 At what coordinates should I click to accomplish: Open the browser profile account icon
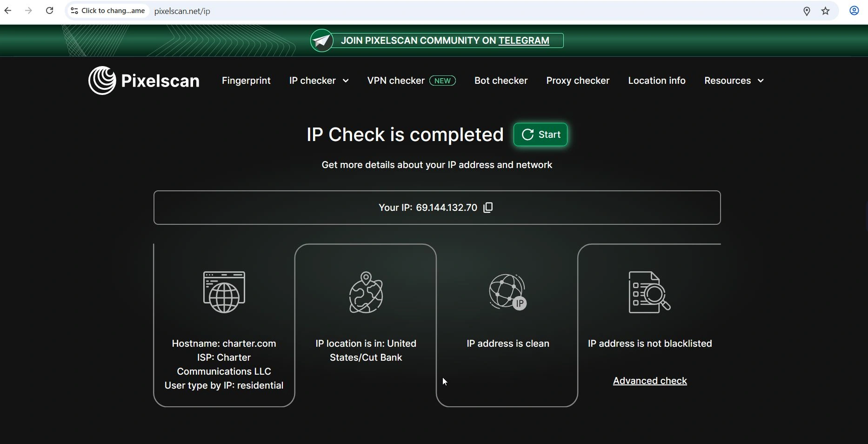854,11
